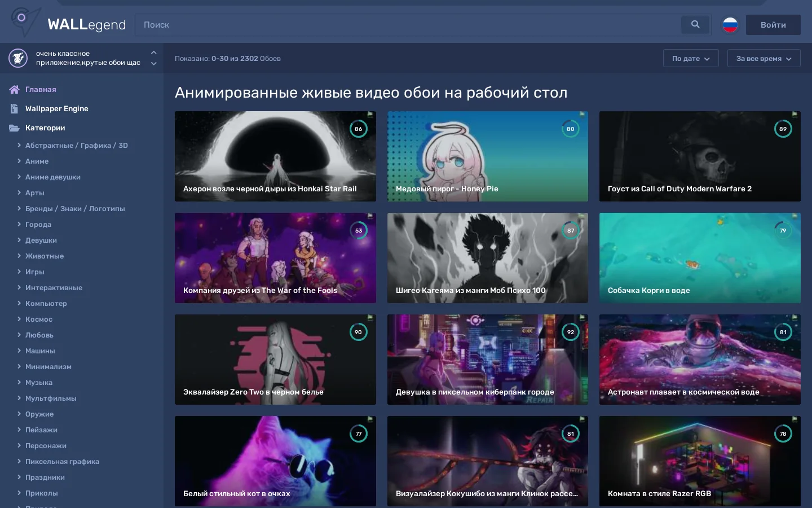
Task: Click the folder icon beside Категории
Action: pyautogui.click(x=14, y=128)
